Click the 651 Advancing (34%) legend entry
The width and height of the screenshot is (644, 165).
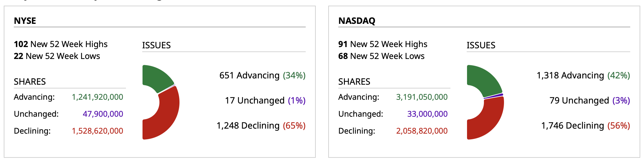pos(262,76)
